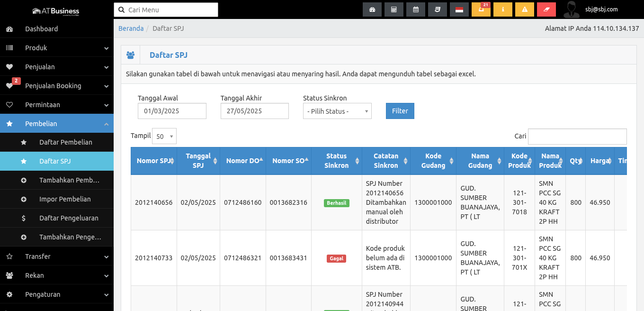Click the Tanggal Akhir date field
This screenshot has width=644, height=311.
(x=255, y=111)
